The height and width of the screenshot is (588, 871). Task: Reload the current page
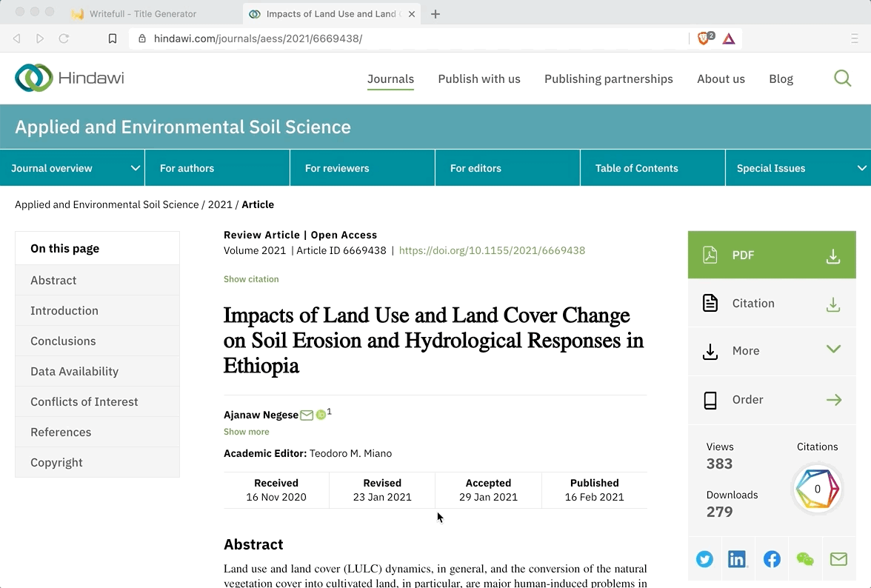click(64, 39)
